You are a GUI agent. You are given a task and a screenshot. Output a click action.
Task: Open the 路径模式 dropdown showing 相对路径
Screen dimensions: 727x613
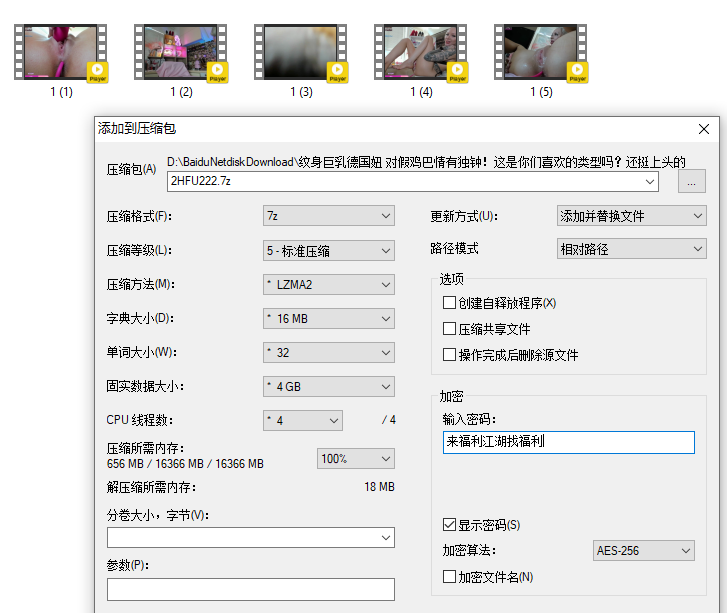631,249
